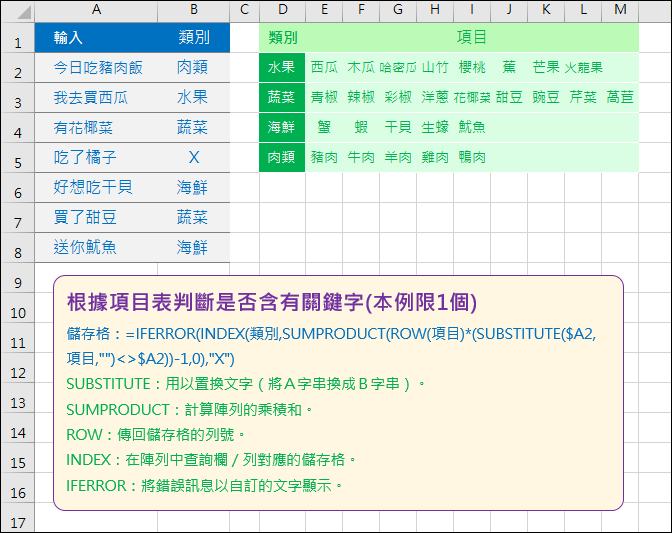Click the IFERROR formula text in note box
Screen dimensions: 672x533
tap(331, 346)
